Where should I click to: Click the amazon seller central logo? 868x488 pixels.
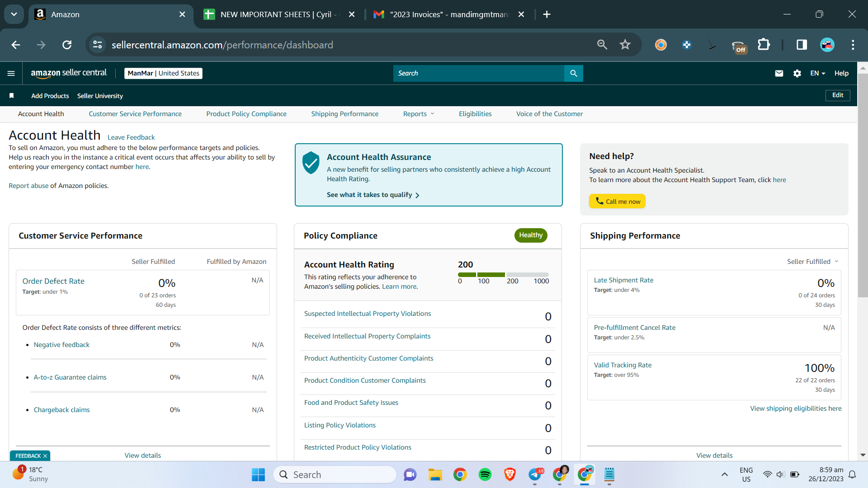click(x=69, y=73)
